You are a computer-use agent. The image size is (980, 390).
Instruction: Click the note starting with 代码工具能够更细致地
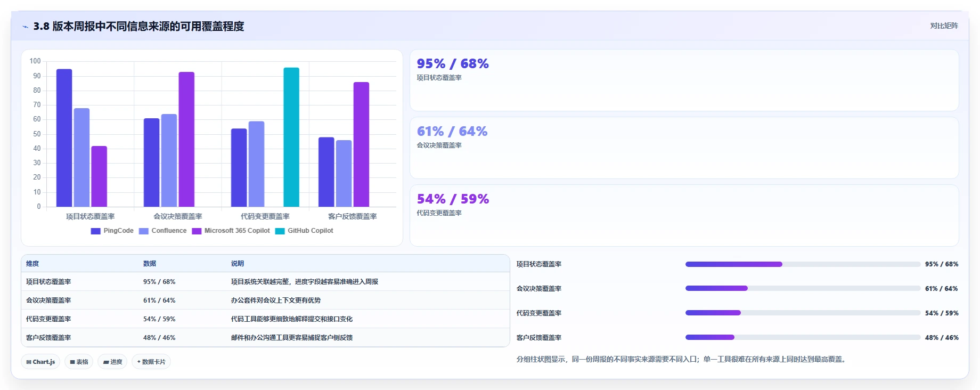coord(292,319)
